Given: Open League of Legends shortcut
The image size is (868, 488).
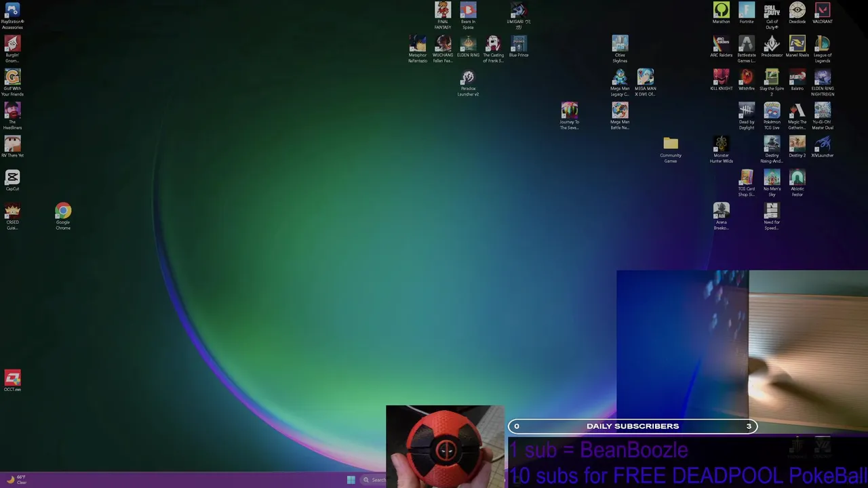Looking at the screenshot, I should pyautogui.click(x=823, y=49).
